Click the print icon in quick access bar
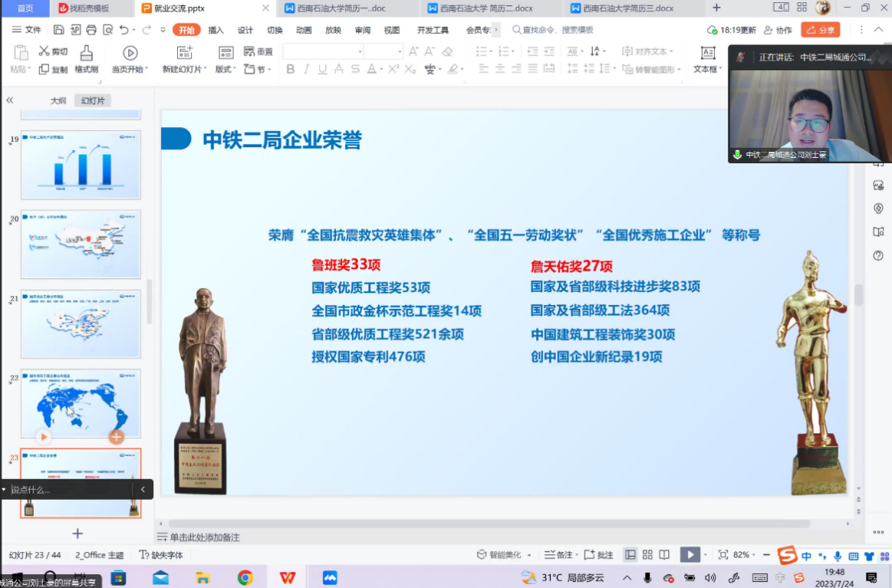892x588 pixels. (91, 30)
